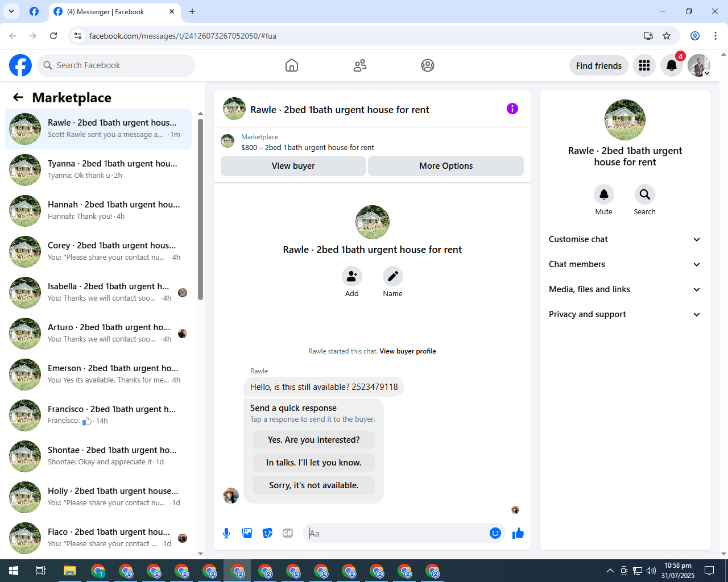
Task: Click the Facebook logo icon
Action: coord(20,65)
